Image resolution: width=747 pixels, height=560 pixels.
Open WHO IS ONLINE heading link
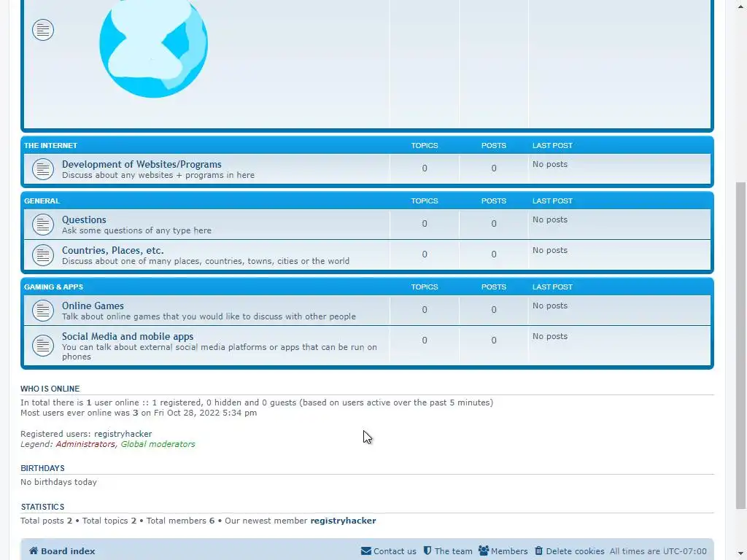tap(50, 389)
